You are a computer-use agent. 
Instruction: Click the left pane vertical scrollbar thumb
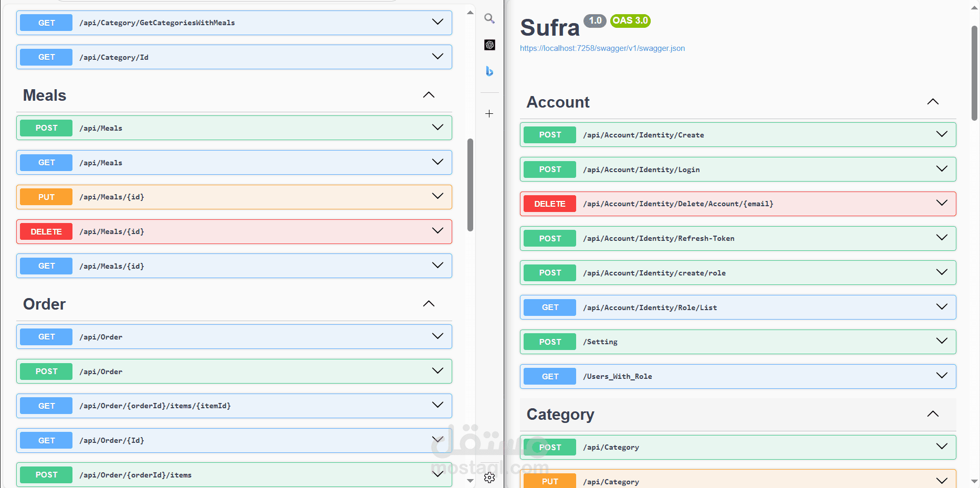point(470,184)
